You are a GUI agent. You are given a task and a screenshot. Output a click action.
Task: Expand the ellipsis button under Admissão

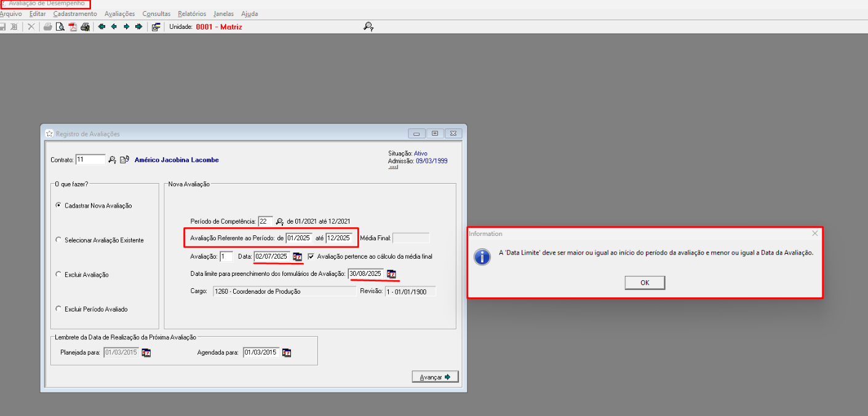(393, 167)
